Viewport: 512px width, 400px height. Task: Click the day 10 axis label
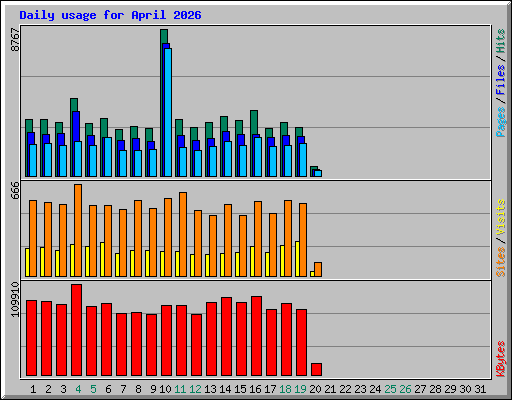coord(165,389)
